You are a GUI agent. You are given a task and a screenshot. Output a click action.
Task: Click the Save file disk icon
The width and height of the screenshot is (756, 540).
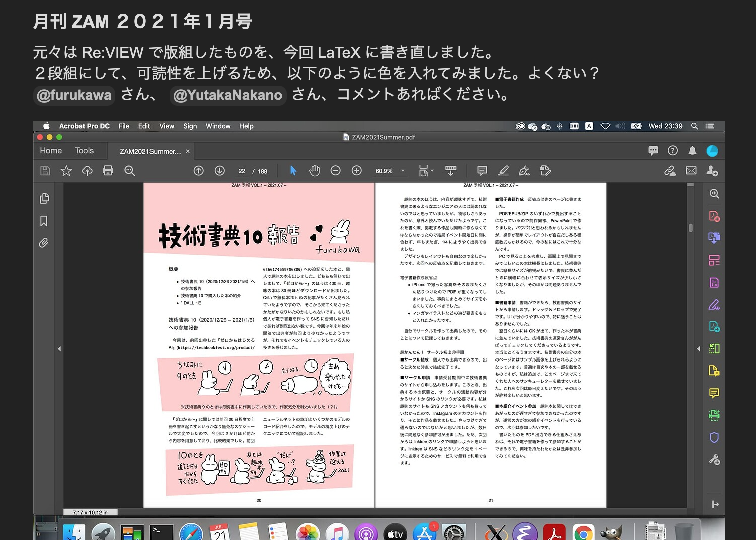[x=45, y=171]
